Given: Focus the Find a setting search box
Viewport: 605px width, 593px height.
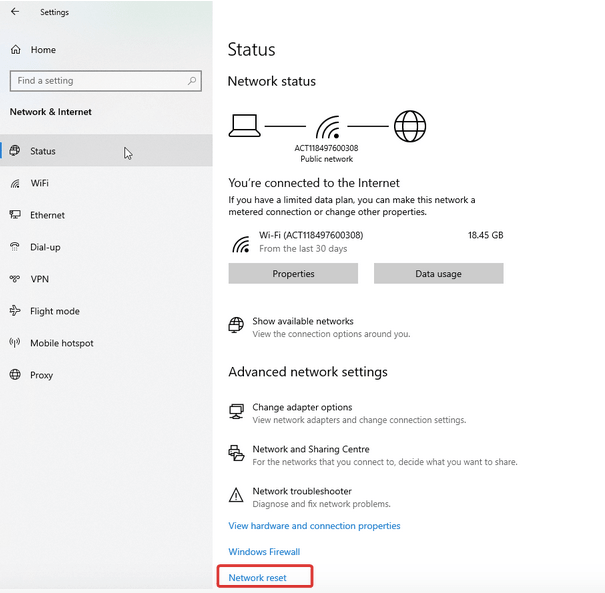Looking at the screenshot, I should (x=106, y=81).
